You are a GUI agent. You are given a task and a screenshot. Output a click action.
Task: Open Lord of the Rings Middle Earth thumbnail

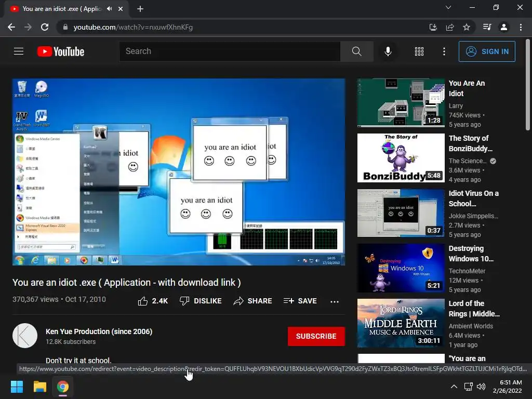tap(401, 323)
